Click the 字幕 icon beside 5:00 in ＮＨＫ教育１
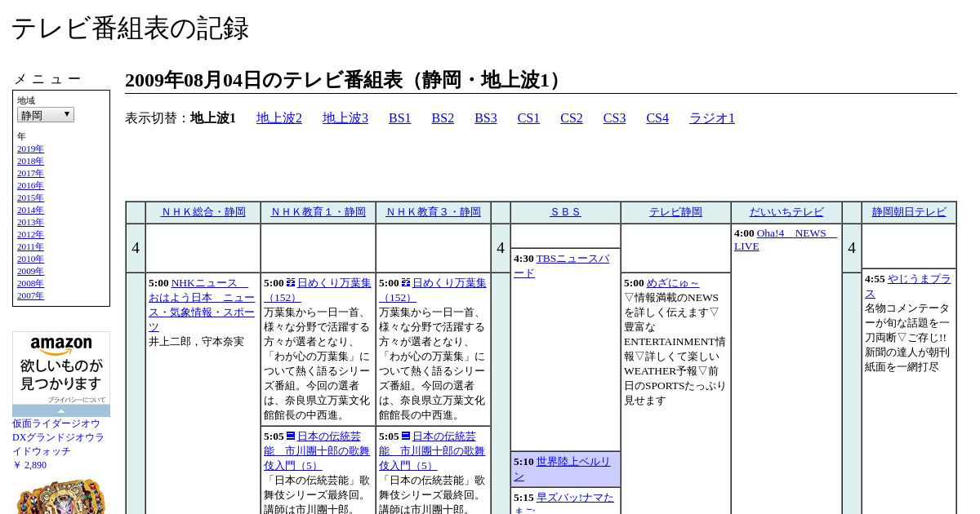 pyautogui.click(x=291, y=282)
